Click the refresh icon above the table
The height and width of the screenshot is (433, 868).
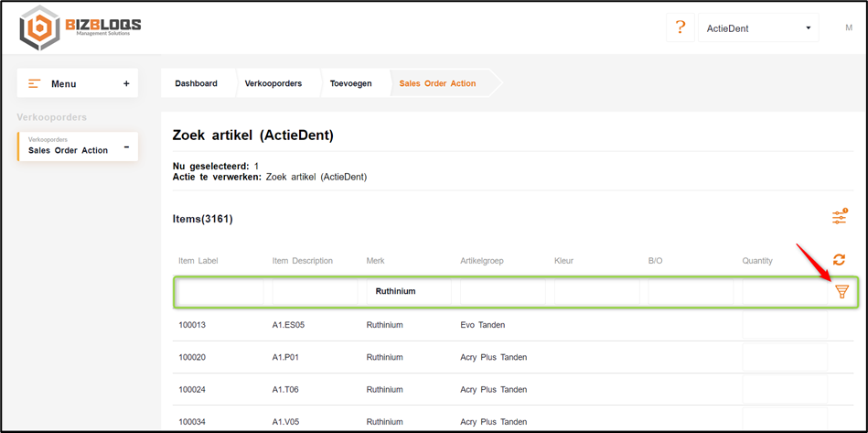(x=839, y=260)
